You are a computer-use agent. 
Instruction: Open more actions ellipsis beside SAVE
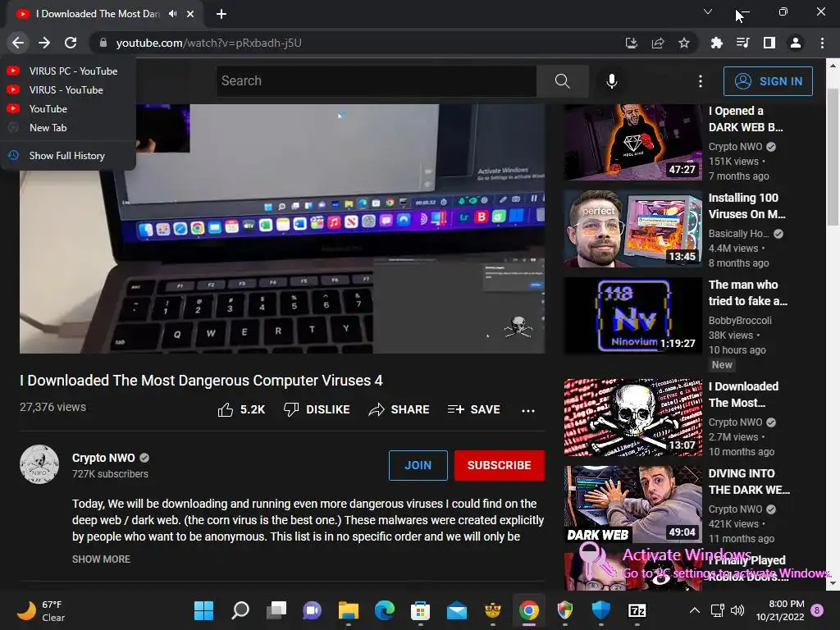pyautogui.click(x=528, y=410)
